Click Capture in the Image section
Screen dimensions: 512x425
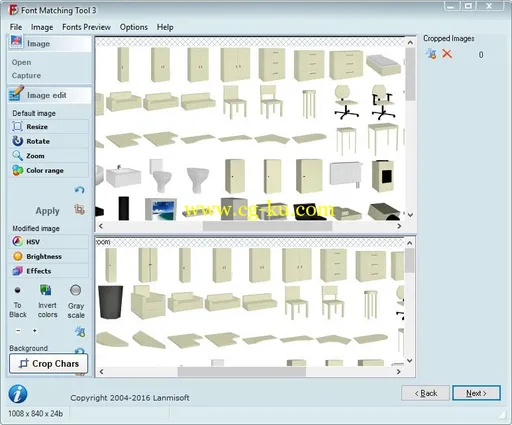(26, 76)
